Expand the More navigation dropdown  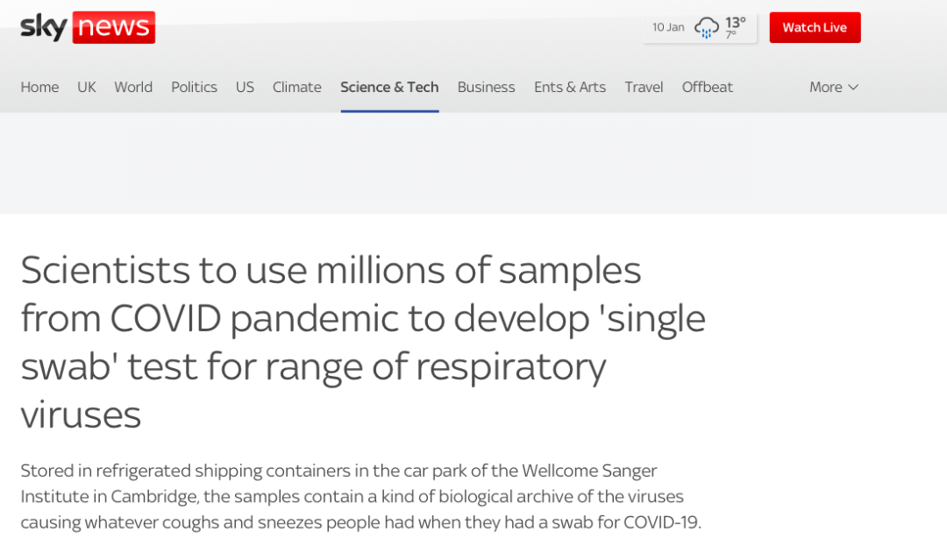[834, 88]
